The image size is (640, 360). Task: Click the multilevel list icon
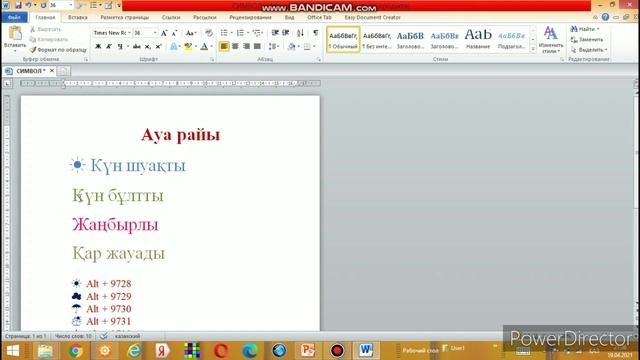257,33
